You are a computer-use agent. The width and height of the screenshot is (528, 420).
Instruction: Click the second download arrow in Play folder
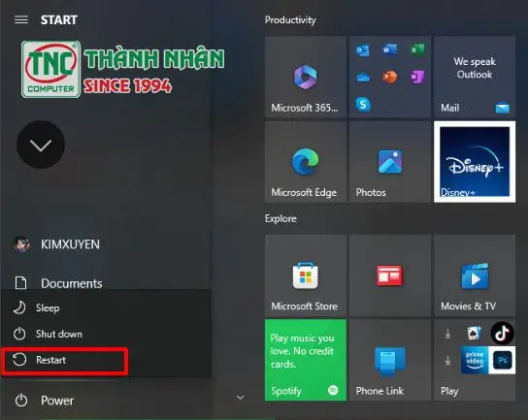447,361
